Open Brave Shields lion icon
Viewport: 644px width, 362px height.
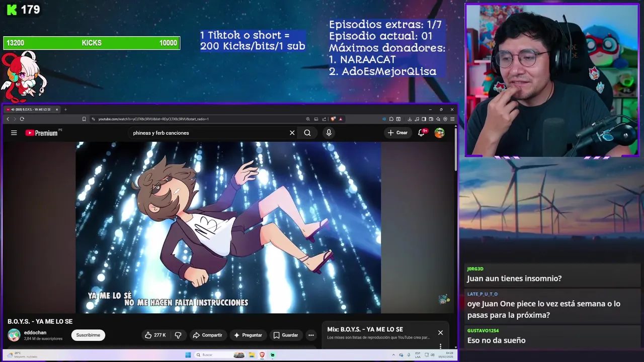tap(333, 119)
